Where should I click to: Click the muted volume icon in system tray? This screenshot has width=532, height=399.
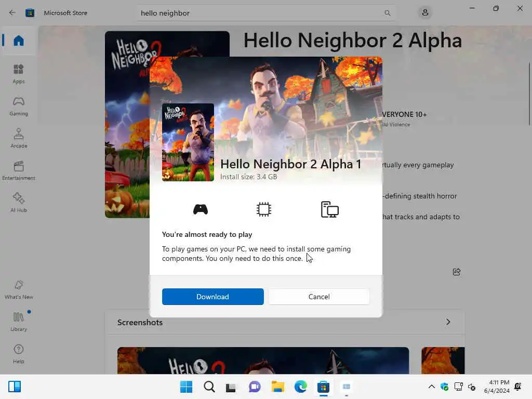tap(472, 387)
